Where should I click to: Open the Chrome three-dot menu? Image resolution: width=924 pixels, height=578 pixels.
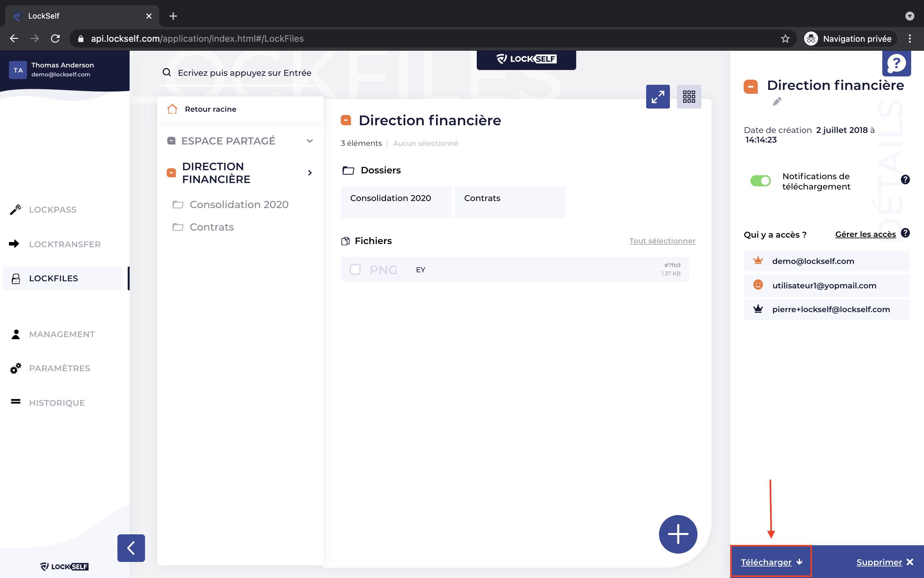coord(910,39)
